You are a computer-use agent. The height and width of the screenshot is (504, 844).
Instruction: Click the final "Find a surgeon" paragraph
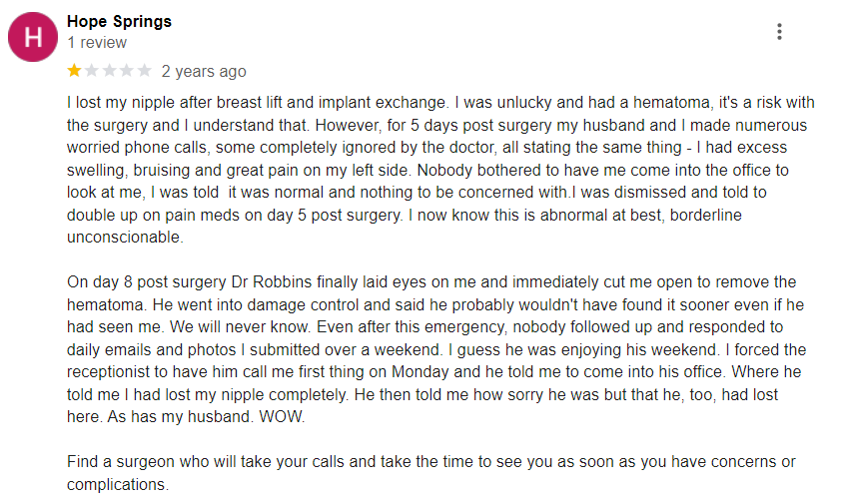(429, 473)
